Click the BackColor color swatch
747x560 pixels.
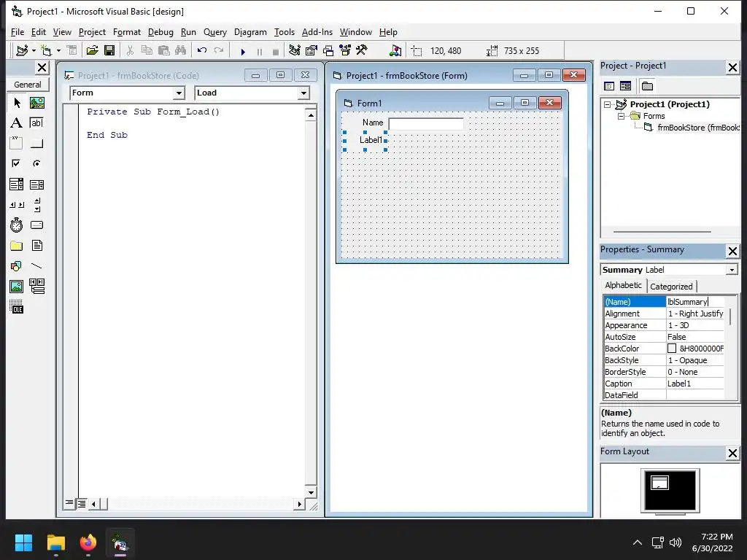point(672,349)
